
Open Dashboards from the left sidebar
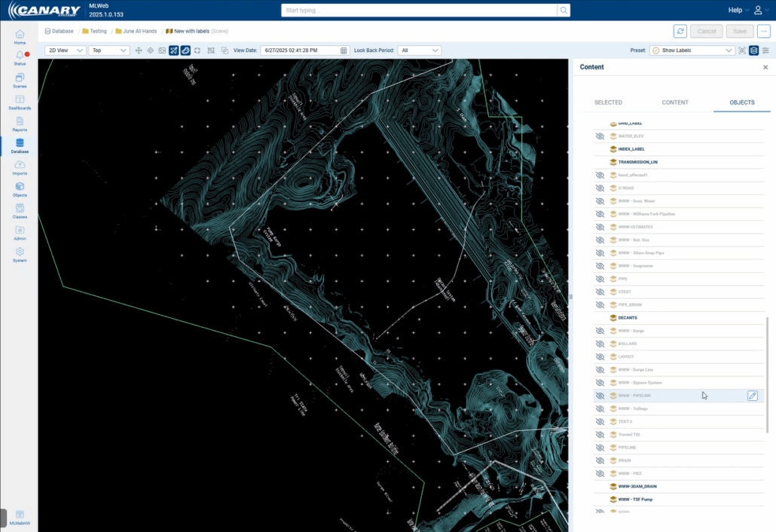pyautogui.click(x=20, y=102)
